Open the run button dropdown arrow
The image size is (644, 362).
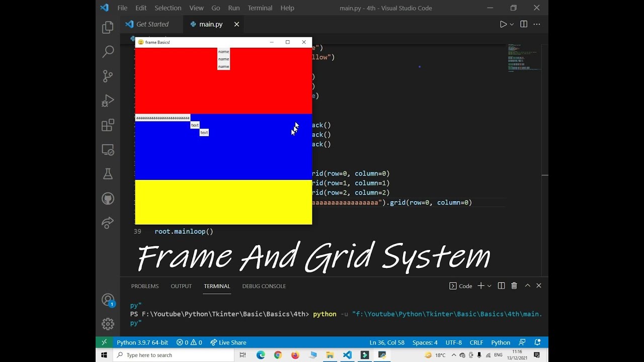pos(512,24)
